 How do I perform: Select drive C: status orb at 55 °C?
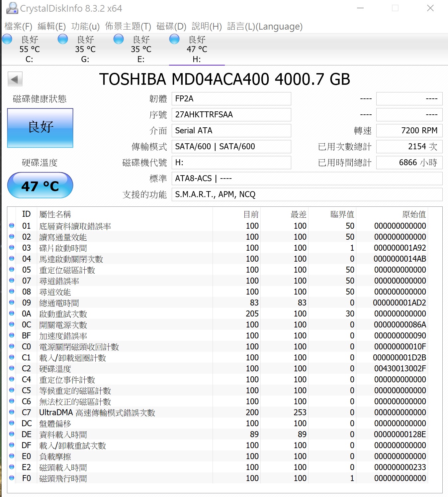point(7,39)
